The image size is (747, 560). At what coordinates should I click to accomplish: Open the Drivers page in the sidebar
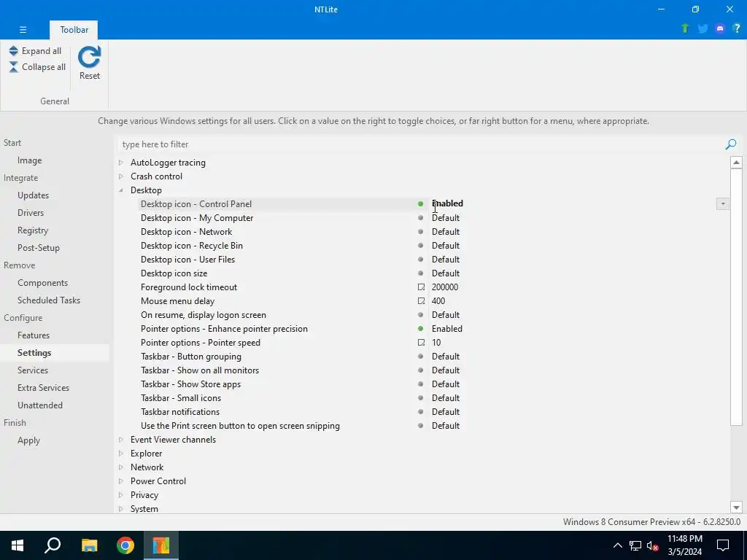click(x=31, y=213)
